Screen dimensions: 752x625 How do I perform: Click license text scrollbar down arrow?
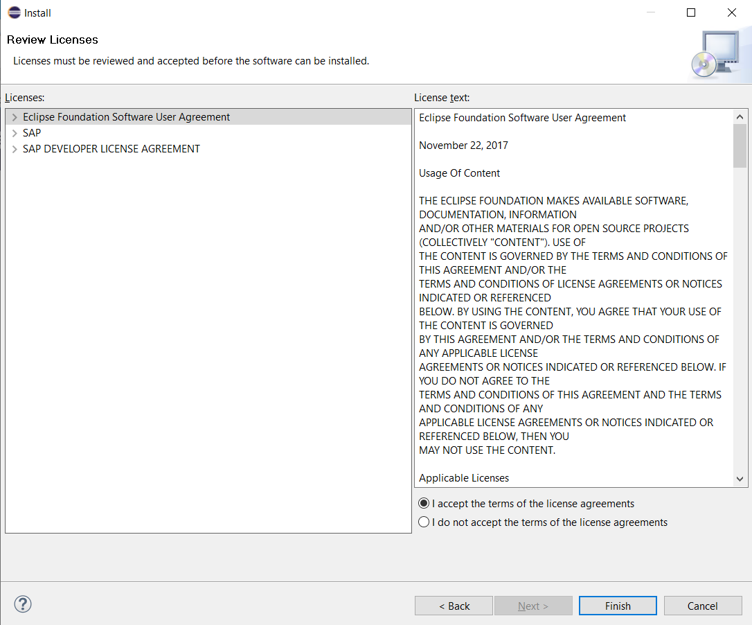740,479
